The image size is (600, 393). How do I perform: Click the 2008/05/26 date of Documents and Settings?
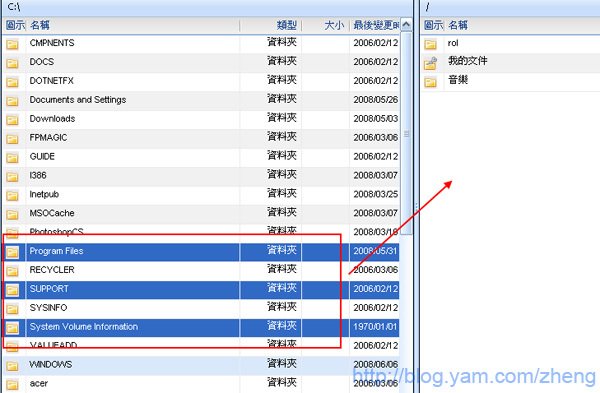pyautogui.click(x=375, y=100)
